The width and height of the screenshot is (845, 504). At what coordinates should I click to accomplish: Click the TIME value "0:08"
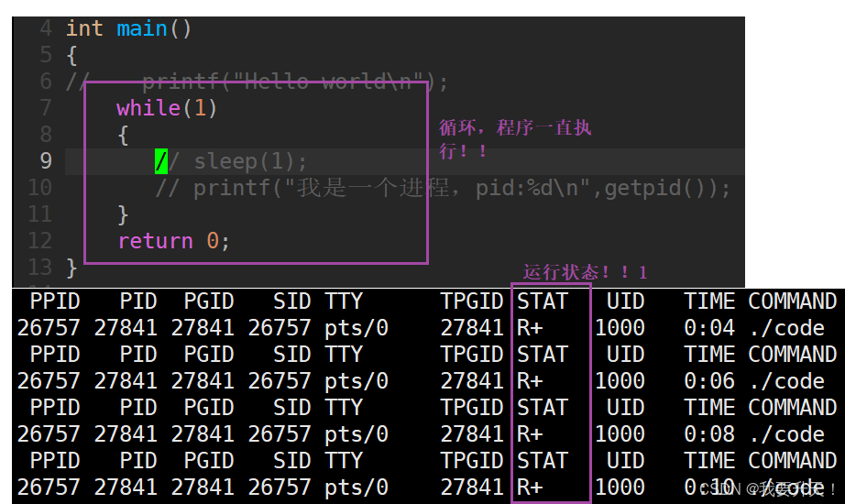click(x=709, y=434)
